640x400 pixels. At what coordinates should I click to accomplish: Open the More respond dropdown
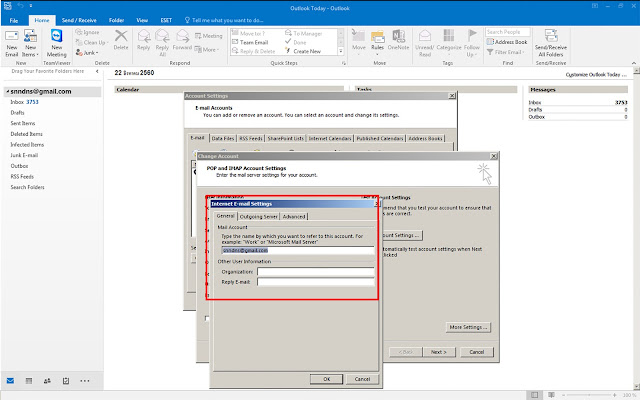[207, 49]
